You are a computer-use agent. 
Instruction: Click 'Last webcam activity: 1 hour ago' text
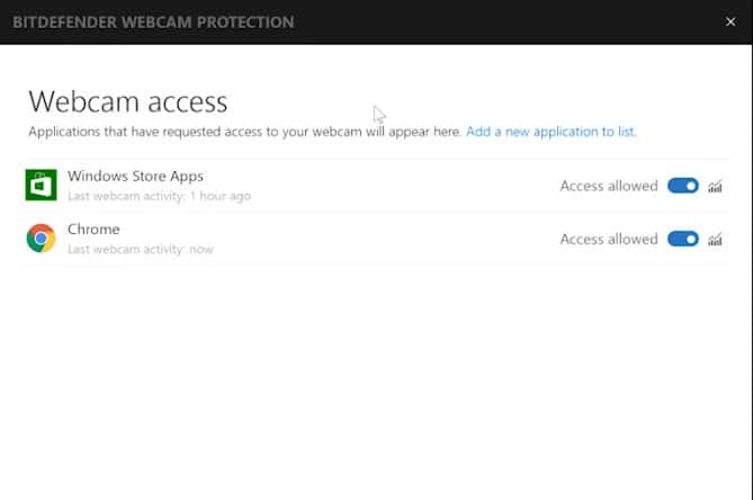pos(159,196)
